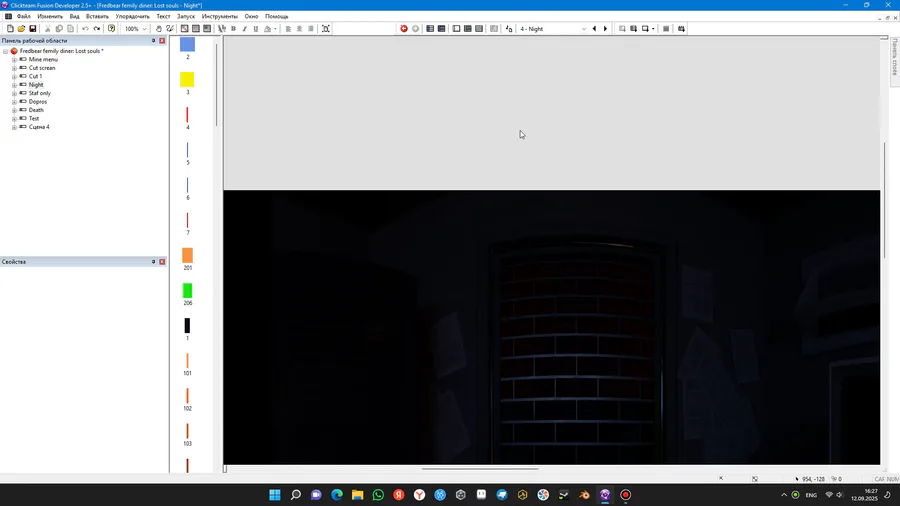Pin the Свойства properties panel

153,262
